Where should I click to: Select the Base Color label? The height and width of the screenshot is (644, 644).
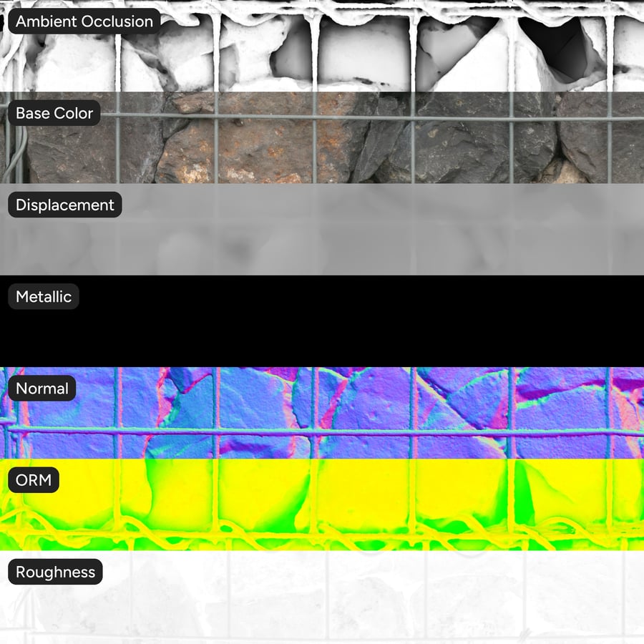click(54, 113)
